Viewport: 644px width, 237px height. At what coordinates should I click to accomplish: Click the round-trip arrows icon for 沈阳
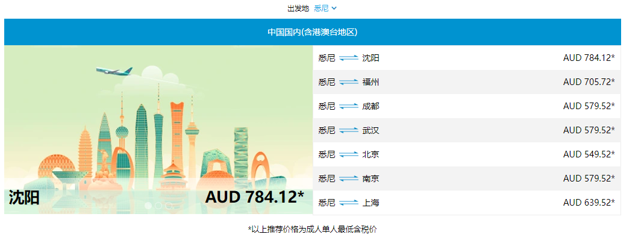(x=349, y=58)
